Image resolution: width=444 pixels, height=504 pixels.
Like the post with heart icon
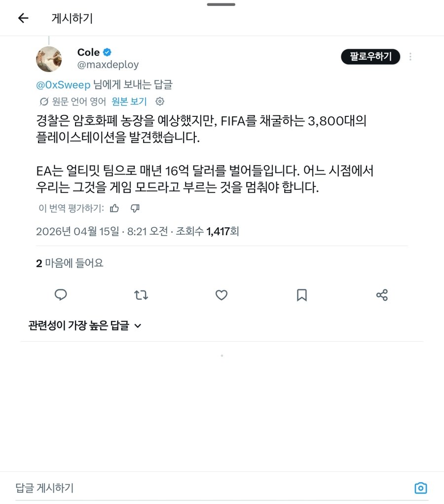(221, 295)
